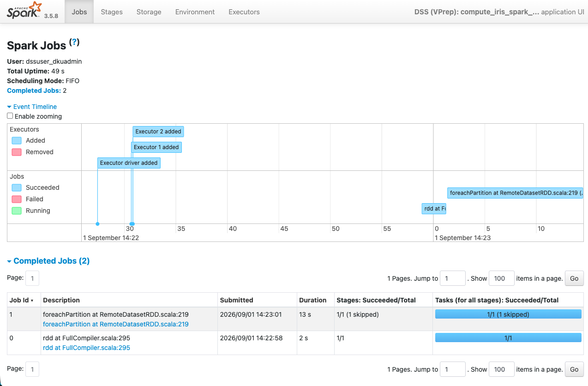Click the 1/1 progress bar for job 0
The width and height of the screenshot is (588, 386).
508,338
